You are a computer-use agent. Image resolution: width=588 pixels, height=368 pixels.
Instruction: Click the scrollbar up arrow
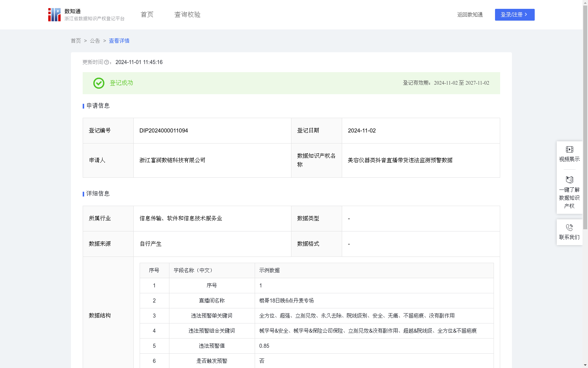[585, 3]
